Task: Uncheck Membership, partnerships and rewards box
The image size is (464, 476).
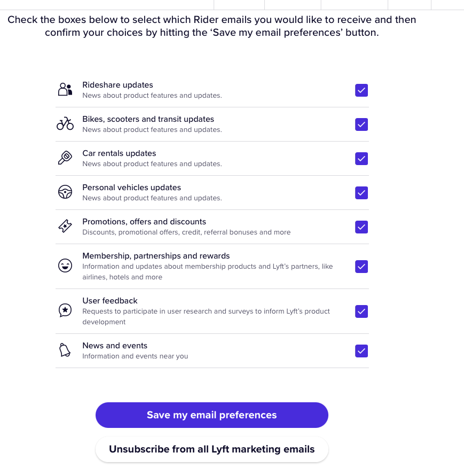Action: pyautogui.click(x=361, y=266)
